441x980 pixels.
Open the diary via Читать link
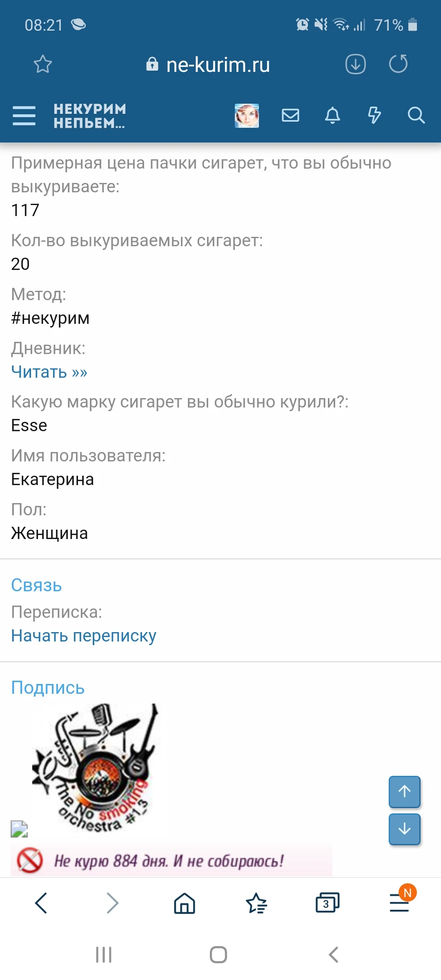49,372
